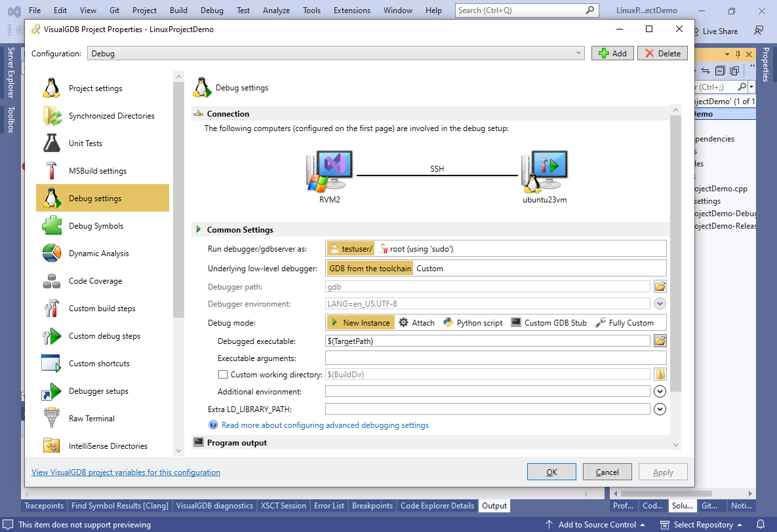Switch to the Error List tab
The image size is (777, 532).
click(329, 506)
